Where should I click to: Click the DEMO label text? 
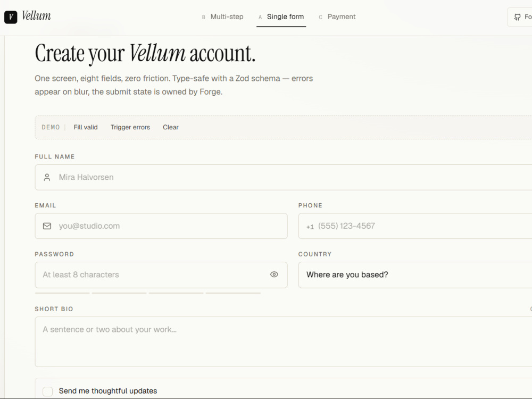click(x=51, y=127)
